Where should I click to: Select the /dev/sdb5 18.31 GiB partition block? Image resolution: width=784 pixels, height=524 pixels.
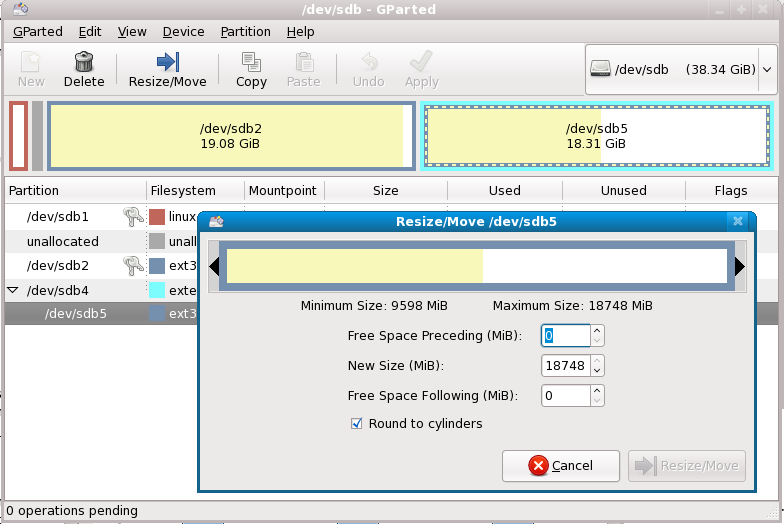pos(596,136)
